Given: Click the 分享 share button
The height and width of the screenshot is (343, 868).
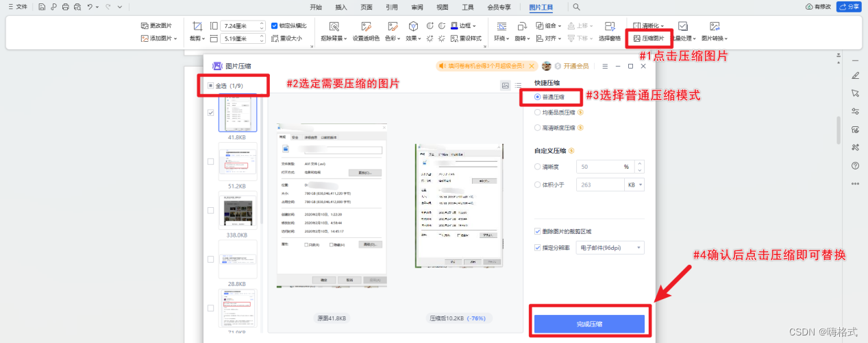Looking at the screenshot, I should tap(850, 7).
